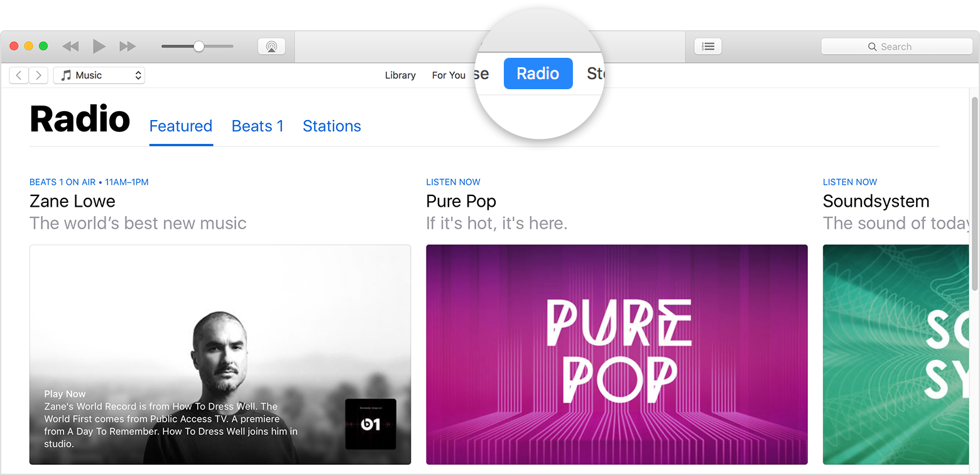Image resolution: width=980 pixels, height=475 pixels.
Task: Switch to the Stations tab
Action: tap(332, 126)
